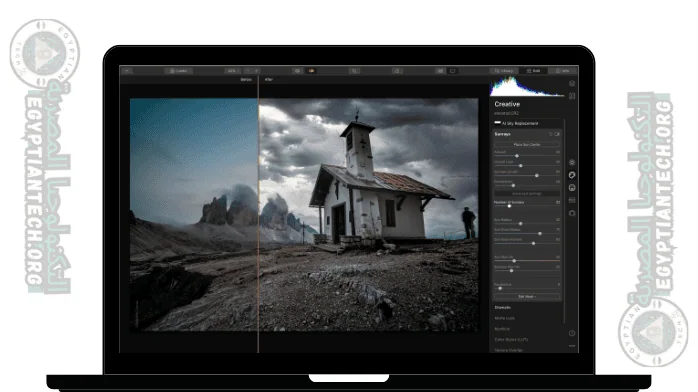Adjust the Sunrays Warmth slider
Viewport: 698px width, 392px height.
pyautogui.click(x=527, y=271)
